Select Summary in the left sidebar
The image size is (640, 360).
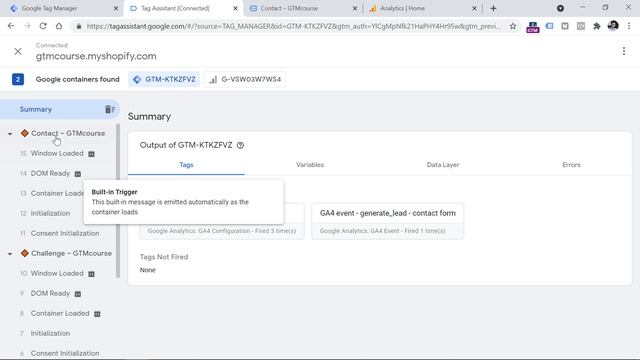tap(36, 109)
